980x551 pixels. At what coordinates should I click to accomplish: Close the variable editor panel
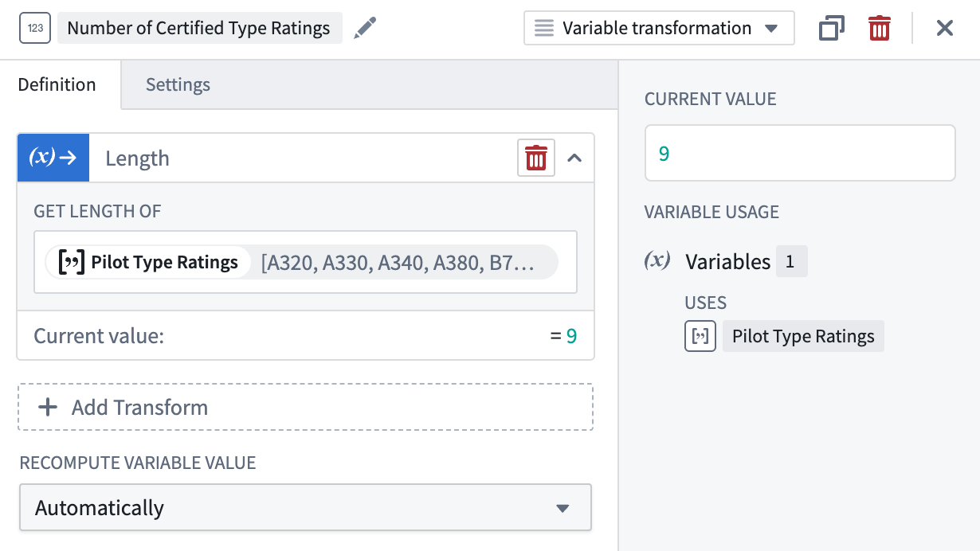coord(944,29)
